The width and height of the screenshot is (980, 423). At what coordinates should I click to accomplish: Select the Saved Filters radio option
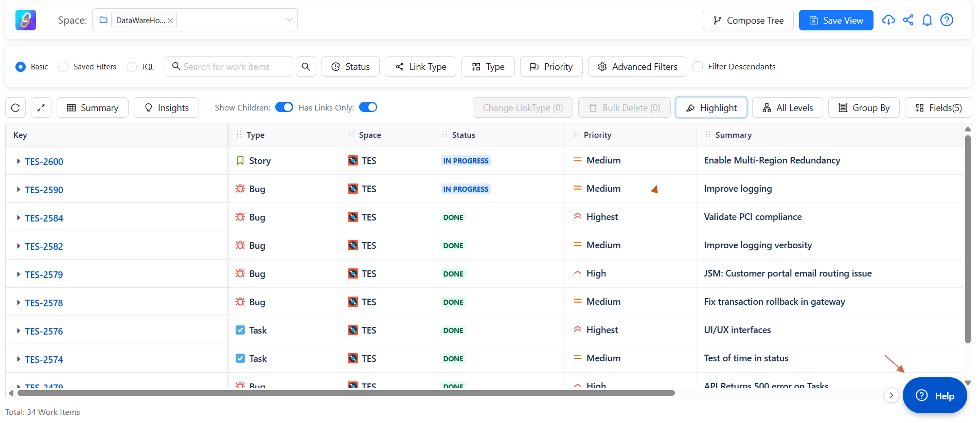(63, 67)
